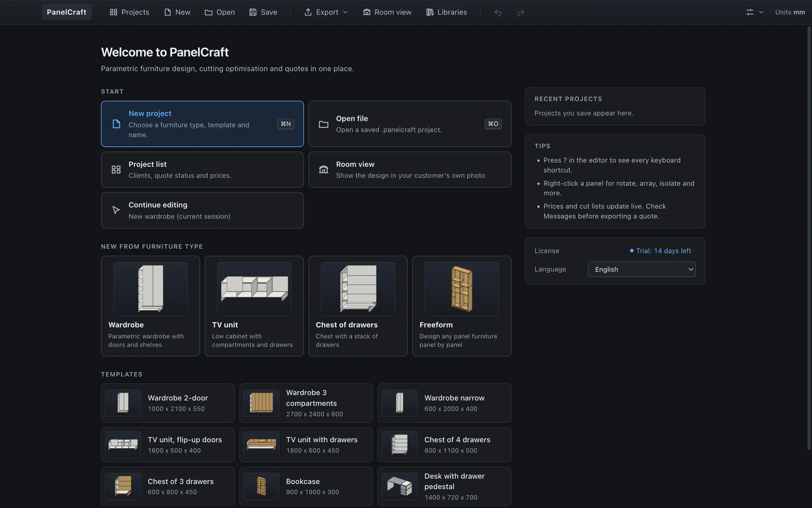Click Wardrobe 3 compartments template thumbnail

pos(261,403)
